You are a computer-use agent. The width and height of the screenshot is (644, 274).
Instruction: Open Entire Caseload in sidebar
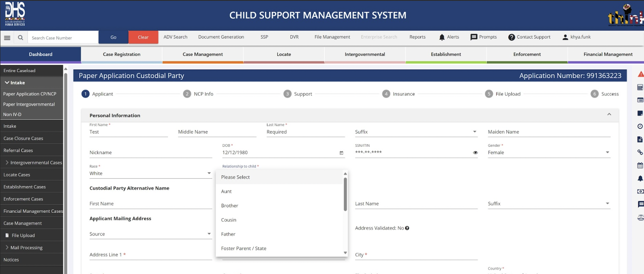[x=31, y=71]
